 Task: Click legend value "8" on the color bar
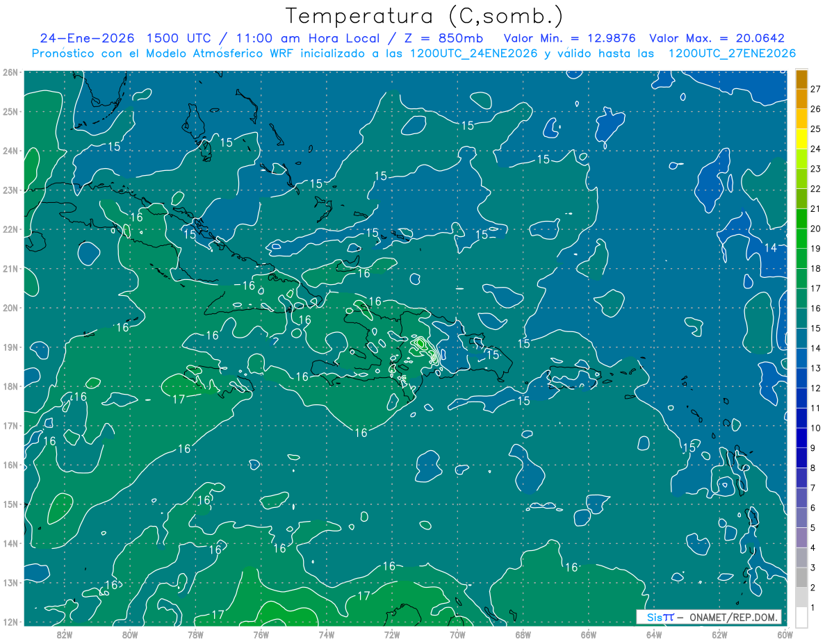click(814, 468)
